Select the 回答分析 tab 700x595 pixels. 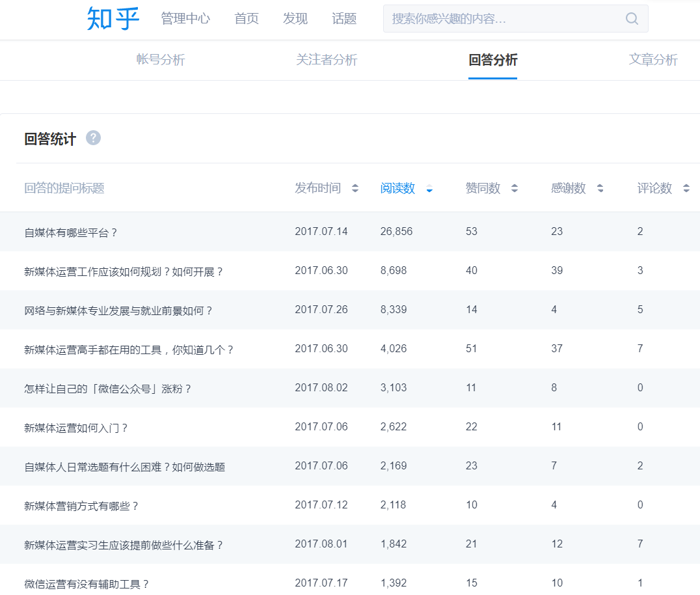pyautogui.click(x=493, y=60)
